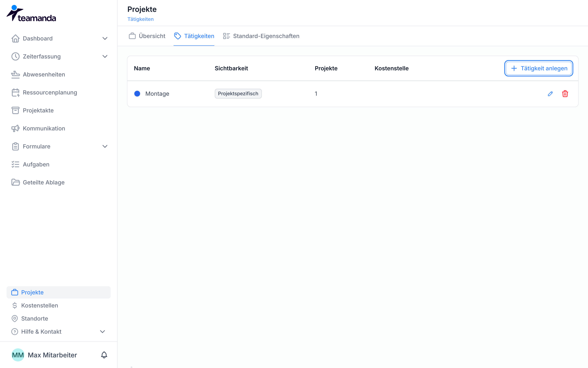Click the Aufgaben checklist icon

pos(15,165)
